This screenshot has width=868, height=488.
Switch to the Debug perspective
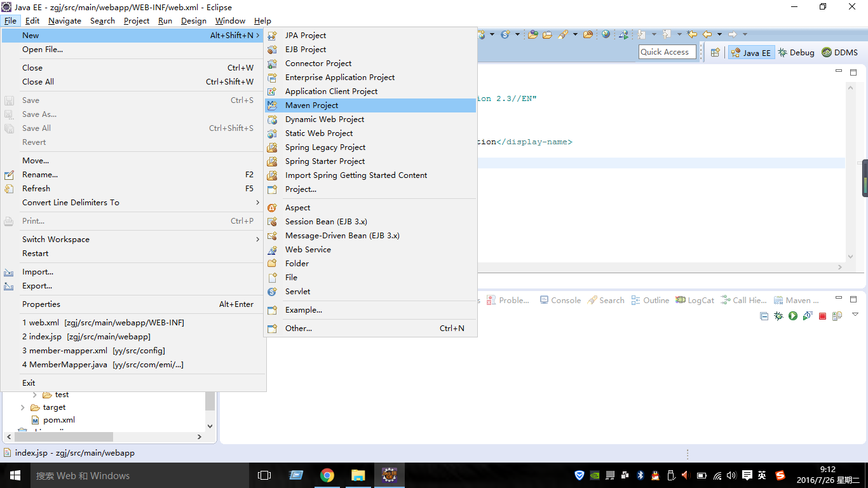(x=796, y=53)
